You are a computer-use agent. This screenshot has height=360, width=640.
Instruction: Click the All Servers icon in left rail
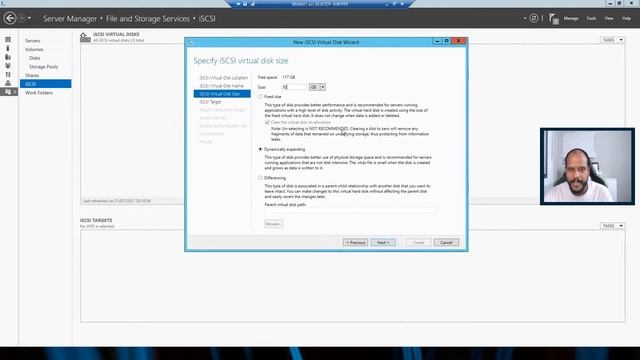tap(8, 57)
